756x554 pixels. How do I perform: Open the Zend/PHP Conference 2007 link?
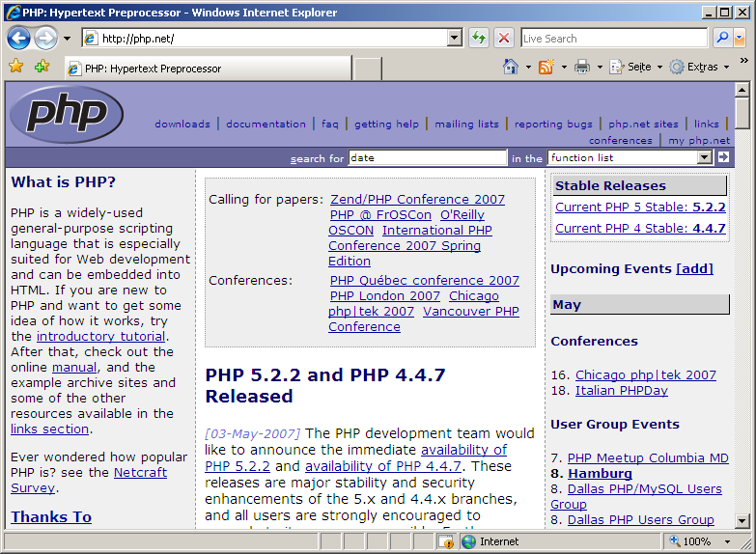point(417,199)
